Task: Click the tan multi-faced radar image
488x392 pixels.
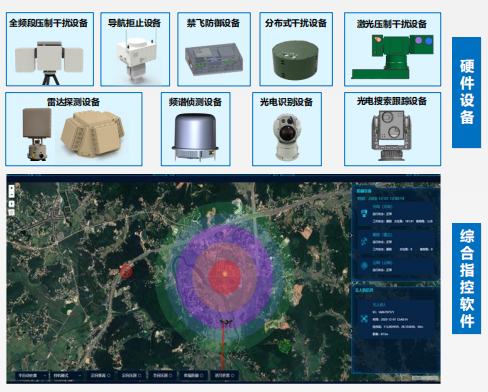Action: pyautogui.click(x=92, y=134)
